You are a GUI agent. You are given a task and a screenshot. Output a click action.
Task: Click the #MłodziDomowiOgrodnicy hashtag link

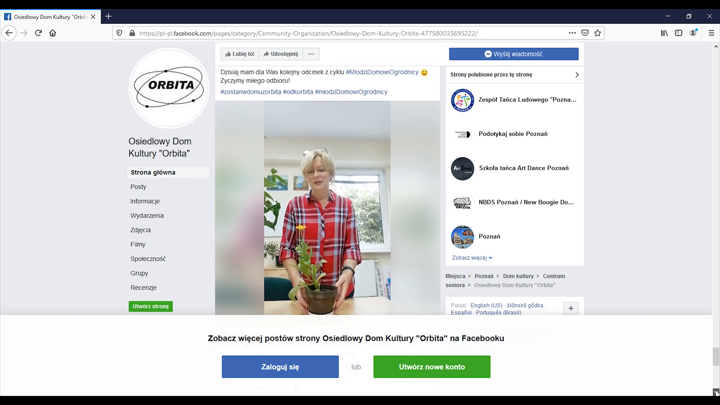click(x=382, y=72)
